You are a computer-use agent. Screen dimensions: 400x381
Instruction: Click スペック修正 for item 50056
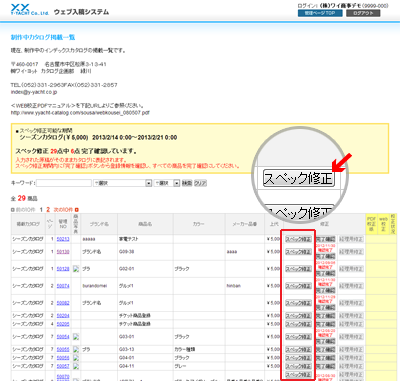[298, 358]
